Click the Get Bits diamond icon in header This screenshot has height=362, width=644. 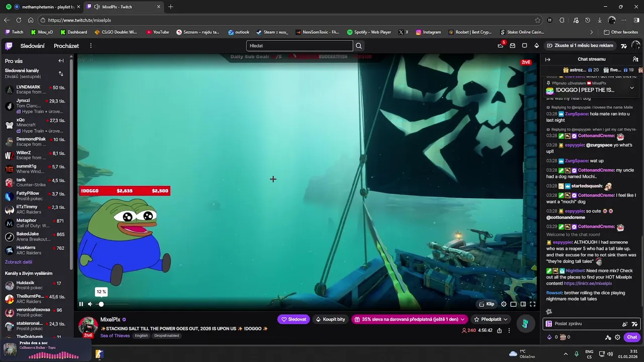tap(536, 46)
